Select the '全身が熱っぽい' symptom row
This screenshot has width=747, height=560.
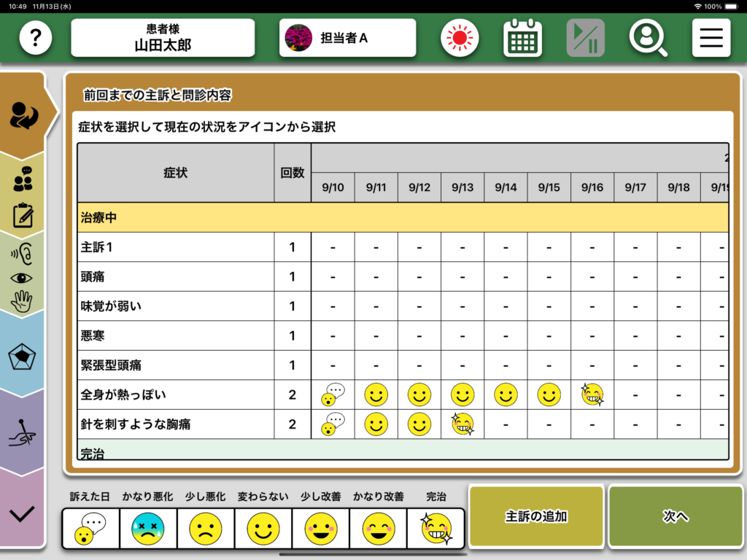click(175, 394)
